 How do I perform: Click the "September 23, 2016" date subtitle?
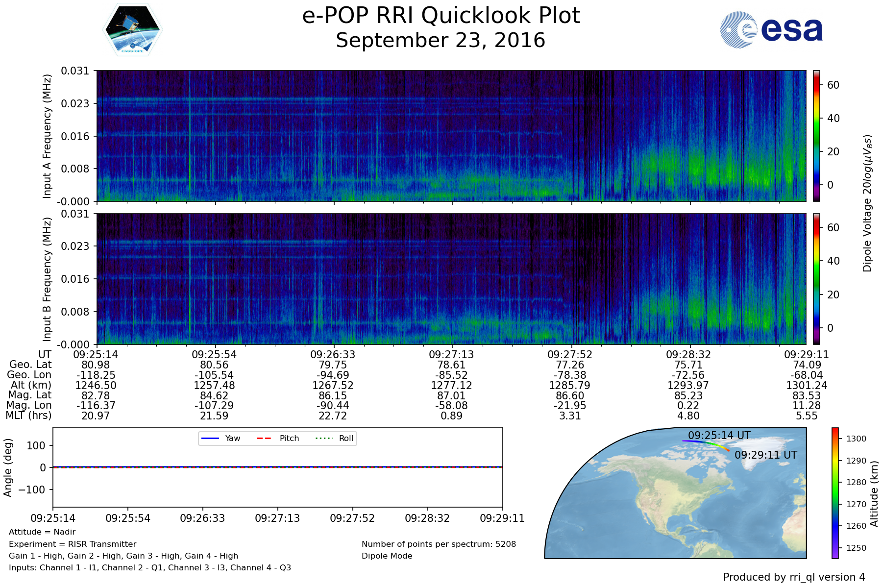coord(441,41)
